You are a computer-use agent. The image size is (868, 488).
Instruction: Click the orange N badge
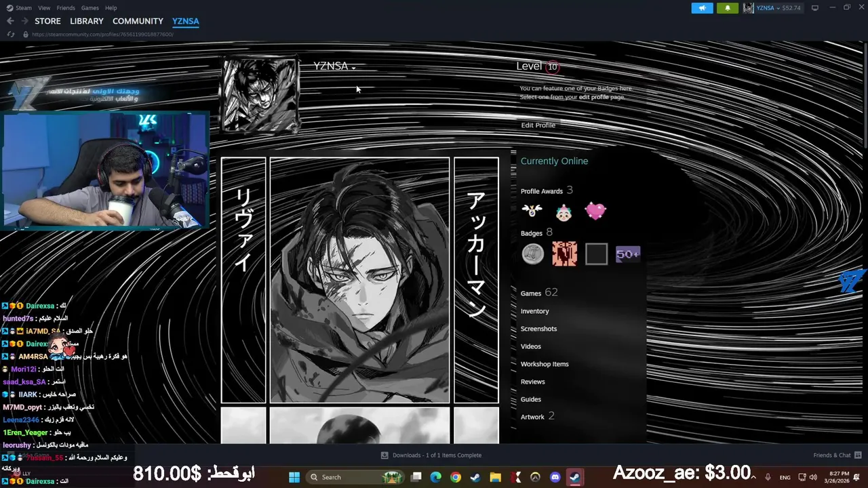564,254
